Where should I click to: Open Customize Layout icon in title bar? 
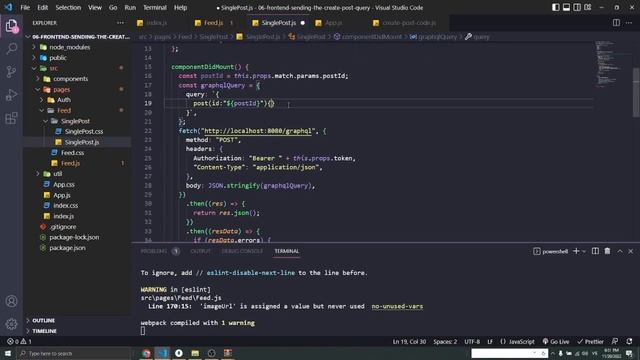(588, 7)
